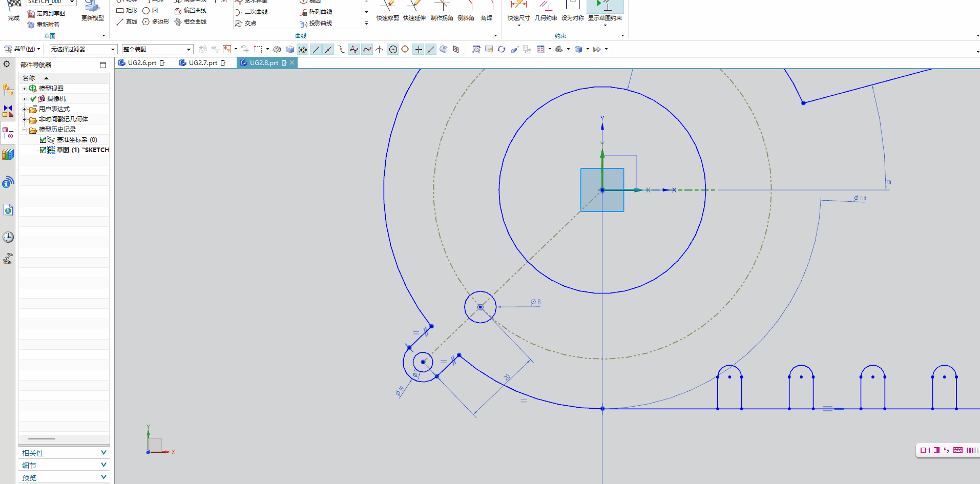Select the Line (直线) tool
The height and width of the screenshot is (484, 980).
click(x=127, y=22)
